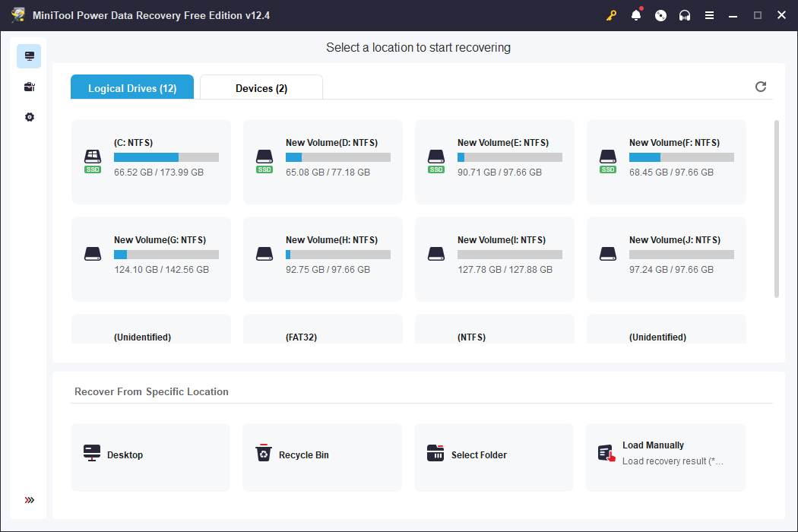Select the Data Recovery sidebar icon
Viewport: 798px width, 532px height.
coord(29,56)
